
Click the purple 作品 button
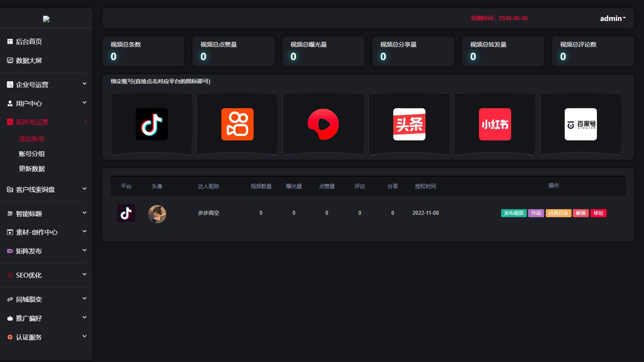click(536, 213)
